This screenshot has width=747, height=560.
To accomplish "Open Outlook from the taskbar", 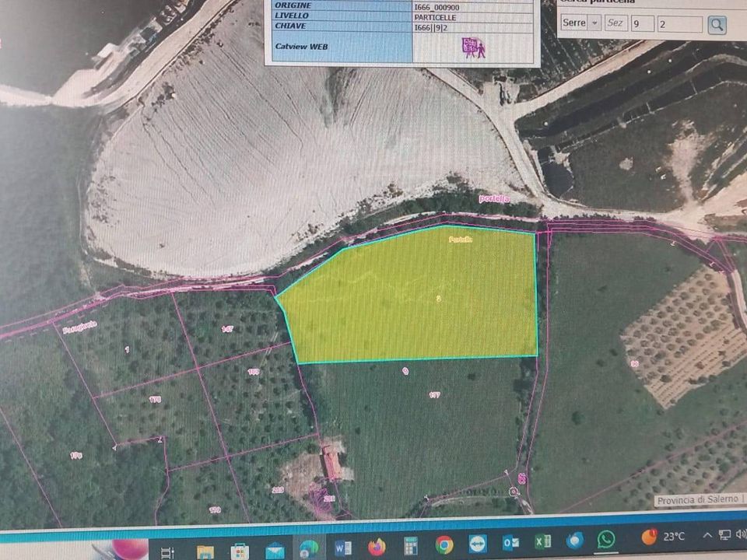I will coord(510,542).
